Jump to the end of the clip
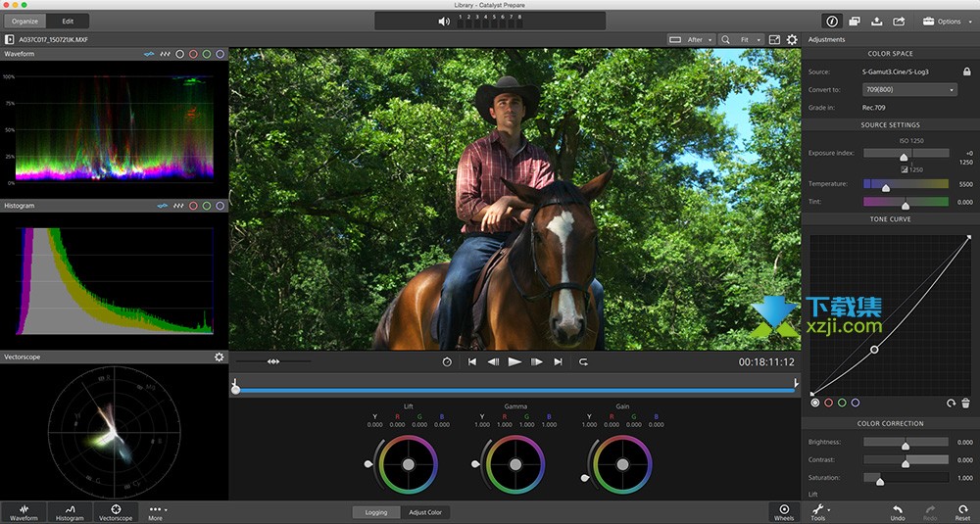 [x=559, y=362]
